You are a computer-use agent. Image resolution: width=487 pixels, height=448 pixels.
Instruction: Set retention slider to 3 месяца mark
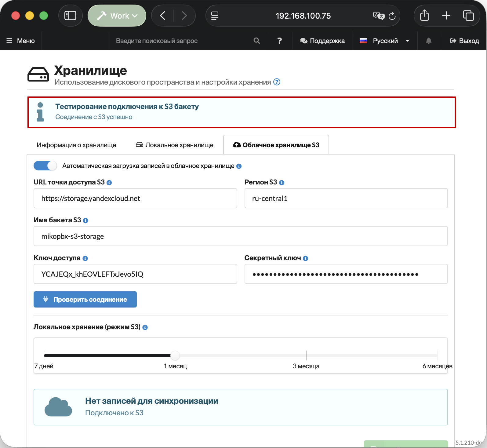(x=306, y=355)
